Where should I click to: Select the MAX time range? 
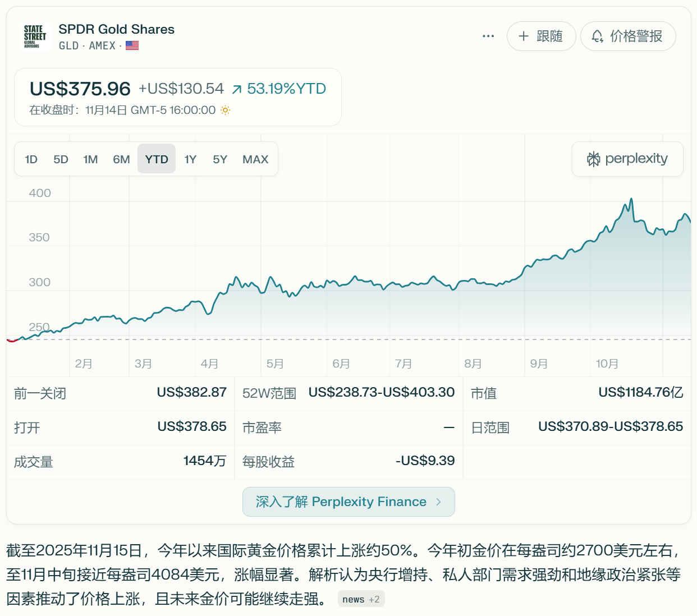(x=255, y=159)
